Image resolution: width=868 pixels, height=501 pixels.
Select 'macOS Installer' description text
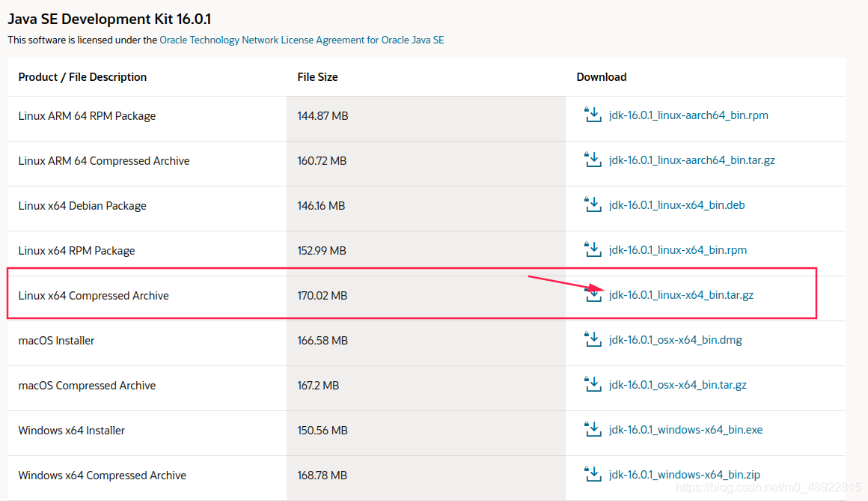[56, 340]
